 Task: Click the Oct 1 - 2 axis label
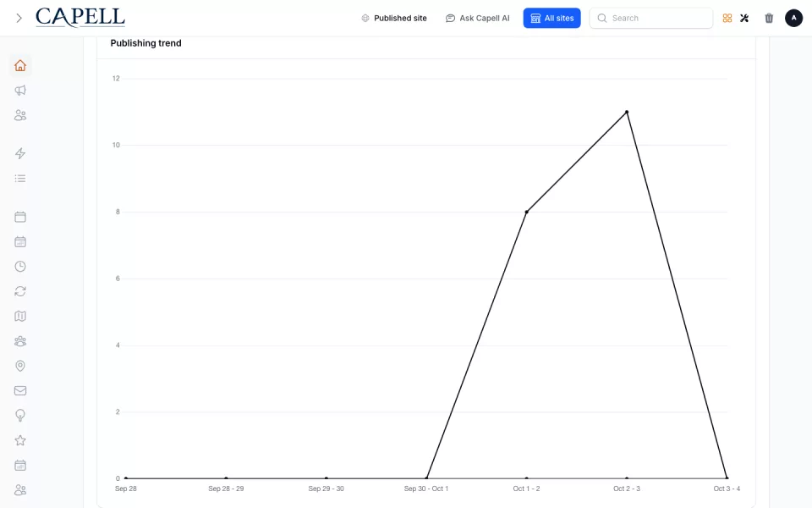pyautogui.click(x=527, y=489)
